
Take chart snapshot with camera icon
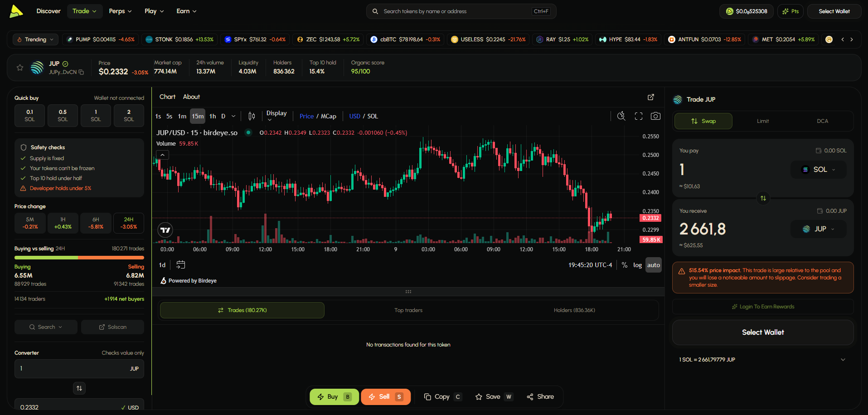click(655, 116)
